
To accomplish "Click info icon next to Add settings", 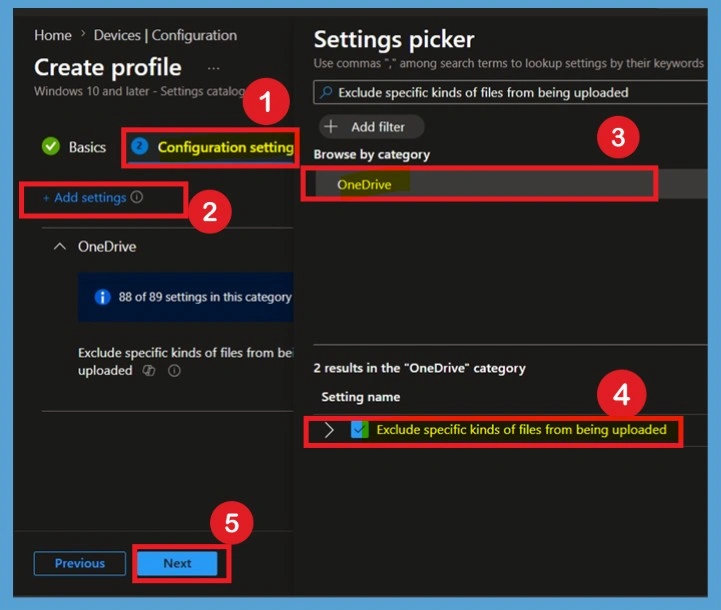I will tap(137, 197).
